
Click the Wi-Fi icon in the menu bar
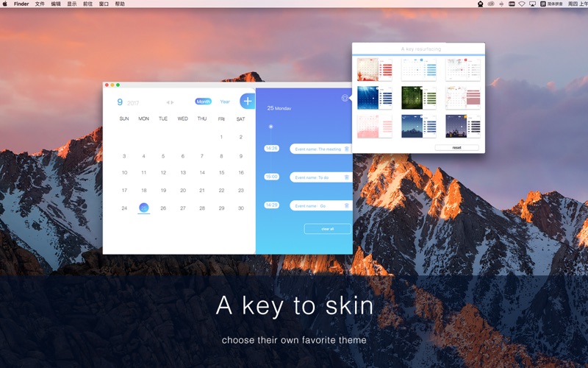[x=522, y=4]
